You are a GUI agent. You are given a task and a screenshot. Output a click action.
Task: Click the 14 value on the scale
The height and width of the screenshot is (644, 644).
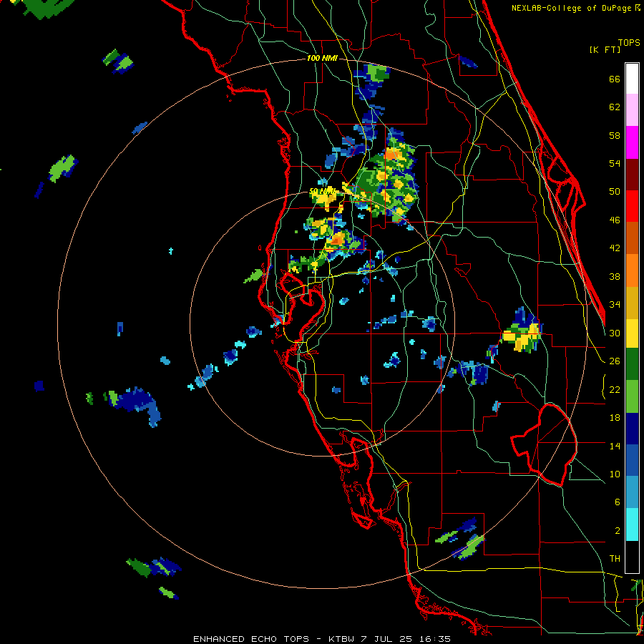tap(615, 446)
